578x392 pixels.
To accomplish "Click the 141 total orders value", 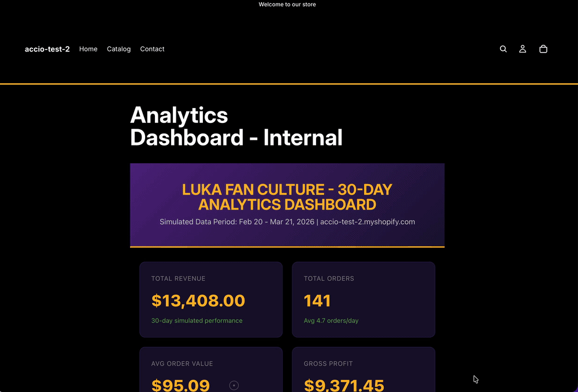I will coord(317,301).
